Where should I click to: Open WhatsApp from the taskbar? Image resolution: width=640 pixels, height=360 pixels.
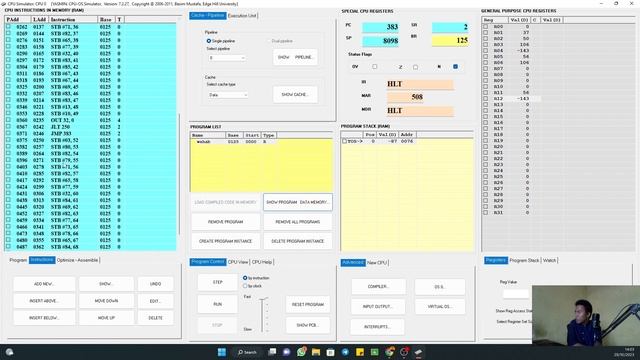click(301, 352)
